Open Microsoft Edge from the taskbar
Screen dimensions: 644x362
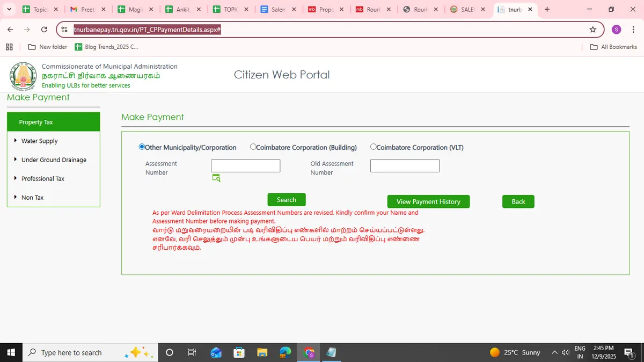coord(286,352)
